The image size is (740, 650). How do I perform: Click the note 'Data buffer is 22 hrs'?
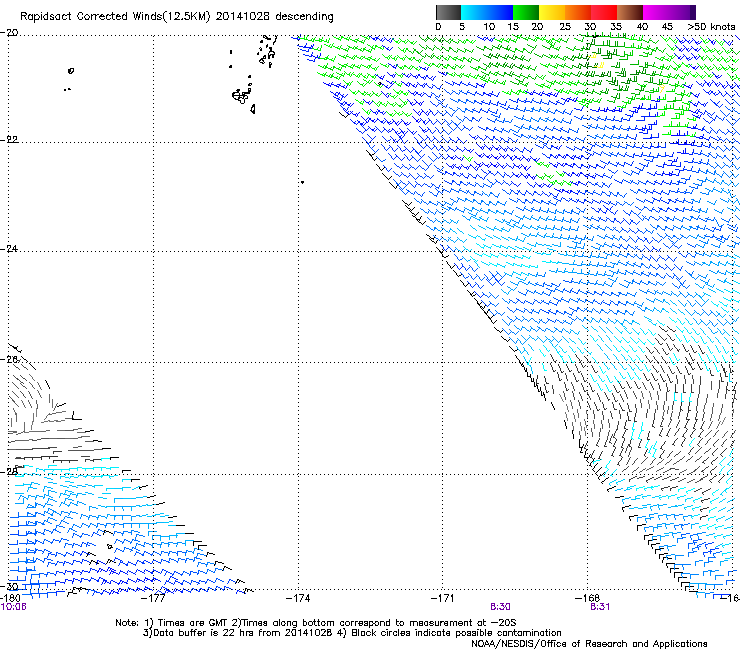[203, 633]
